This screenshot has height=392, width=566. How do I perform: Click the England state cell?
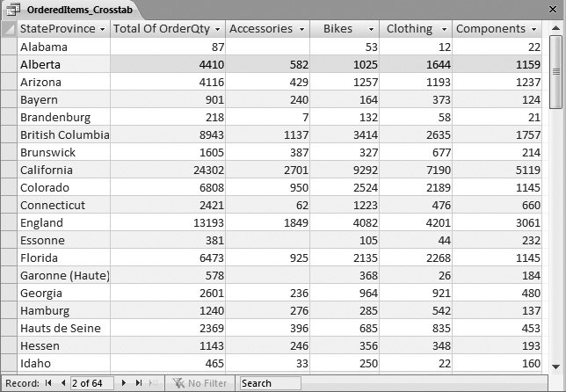click(63, 222)
